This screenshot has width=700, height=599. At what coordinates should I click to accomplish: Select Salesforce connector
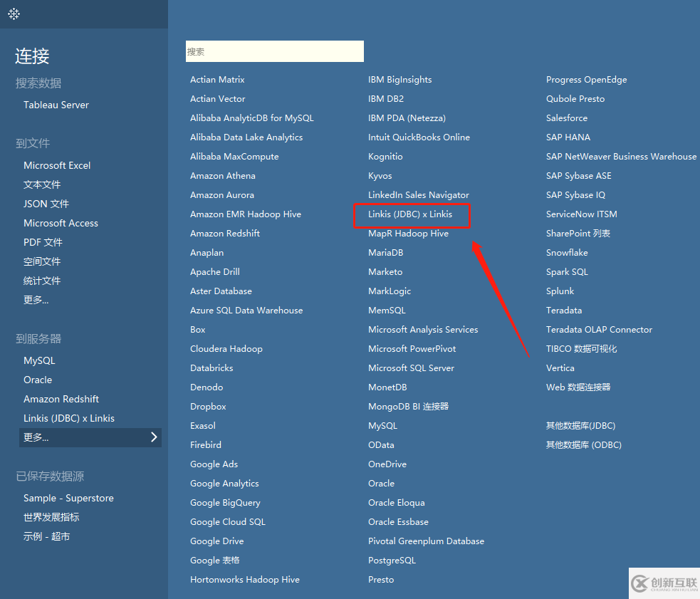point(567,118)
